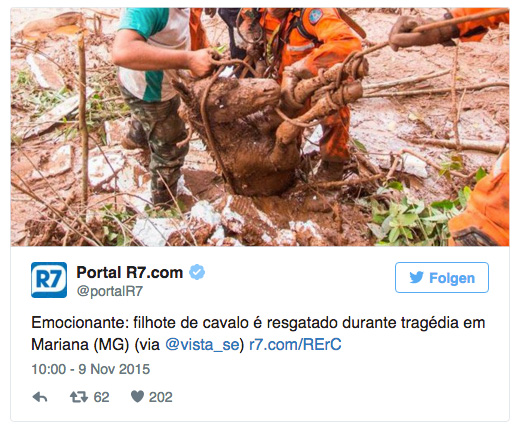Click the blue verified badge

pos(197,272)
